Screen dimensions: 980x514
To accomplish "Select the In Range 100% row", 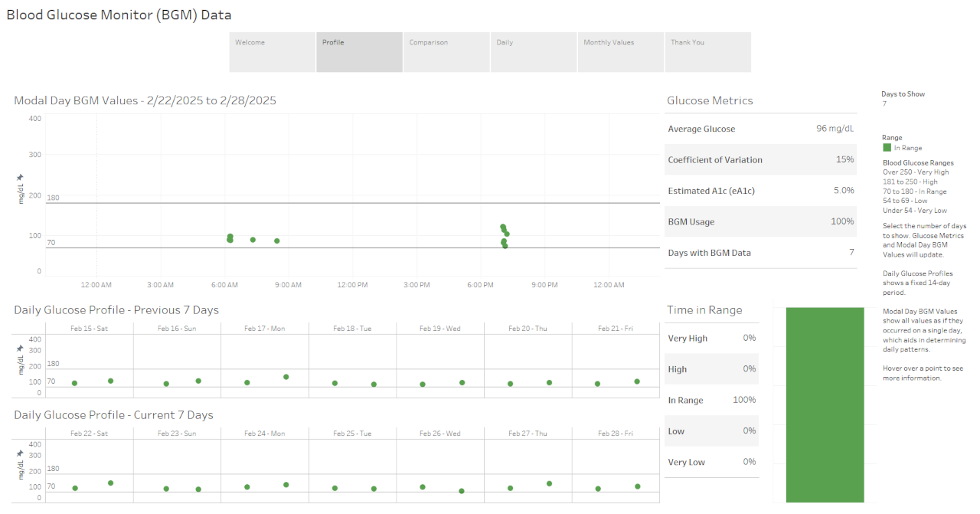I will click(x=711, y=399).
